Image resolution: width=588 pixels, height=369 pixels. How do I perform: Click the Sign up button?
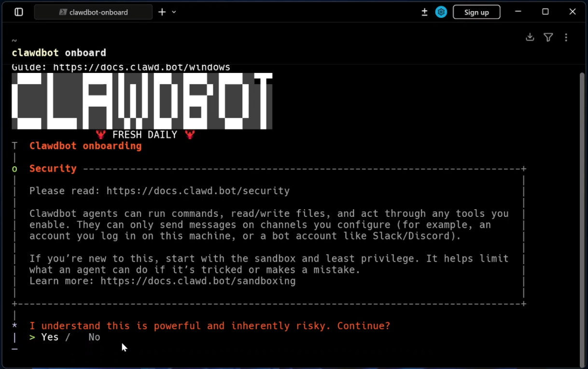click(x=476, y=12)
